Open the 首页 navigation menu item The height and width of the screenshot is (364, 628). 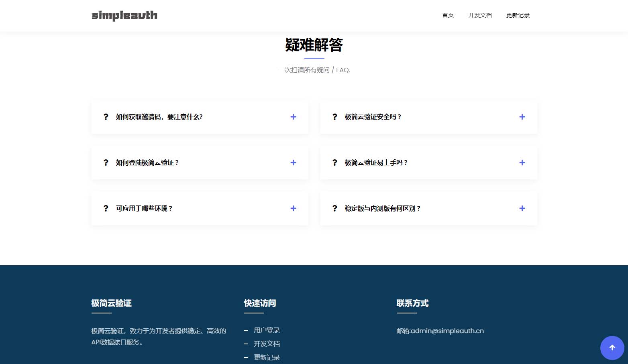pyautogui.click(x=448, y=15)
